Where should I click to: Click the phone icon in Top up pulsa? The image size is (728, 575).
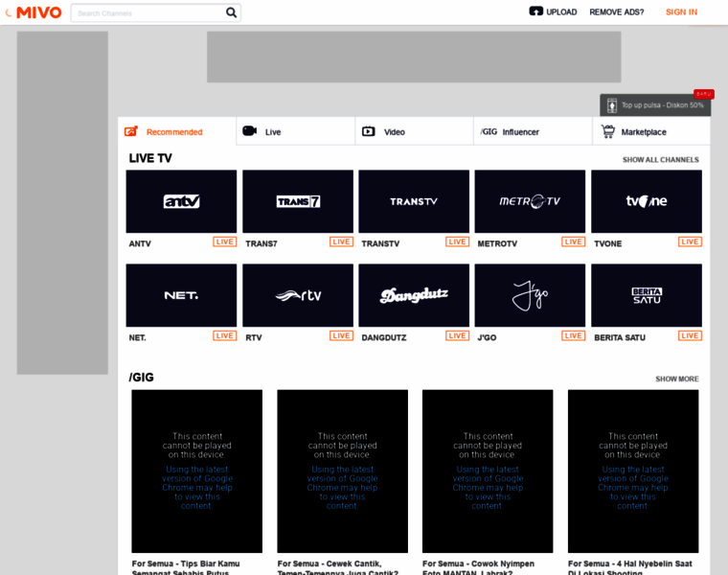click(x=612, y=105)
